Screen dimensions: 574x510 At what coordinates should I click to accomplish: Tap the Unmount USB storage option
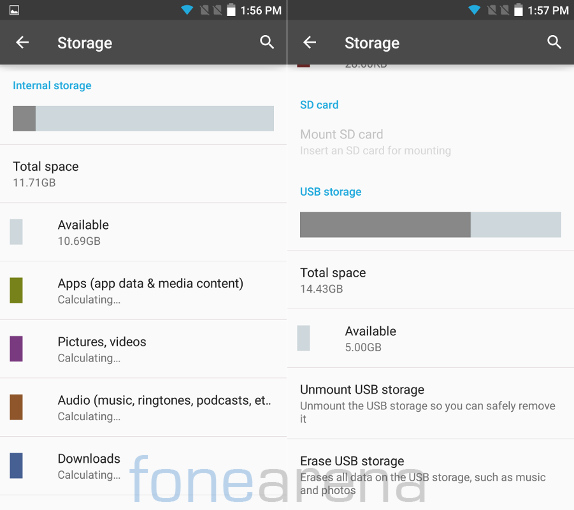(x=430, y=403)
